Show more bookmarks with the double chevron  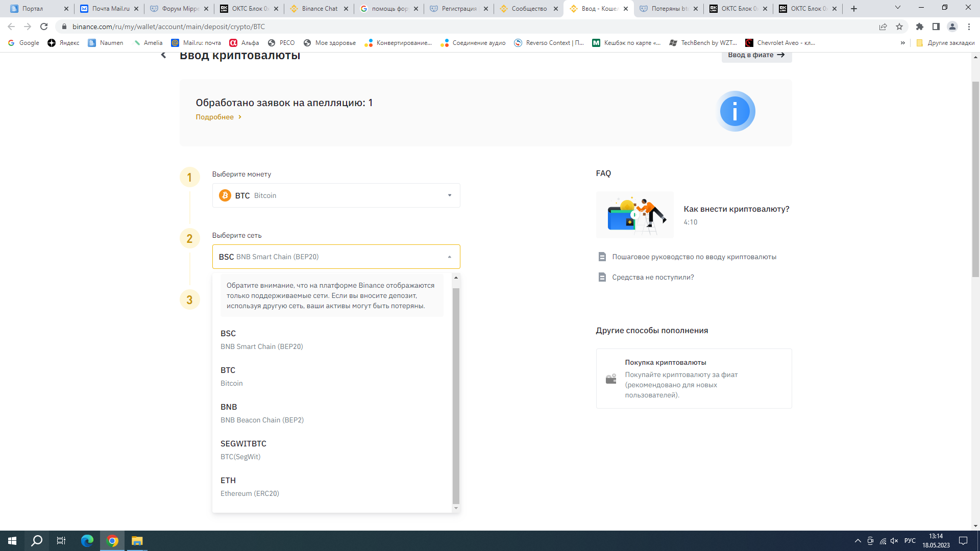(903, 43)
